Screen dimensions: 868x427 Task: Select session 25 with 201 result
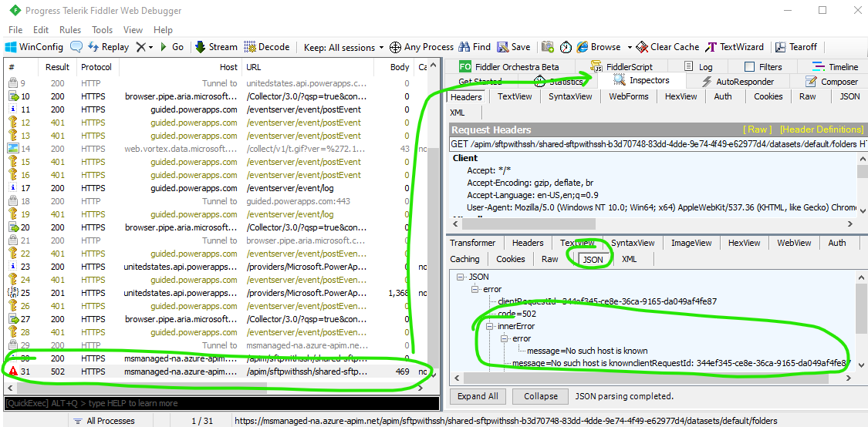217,293
